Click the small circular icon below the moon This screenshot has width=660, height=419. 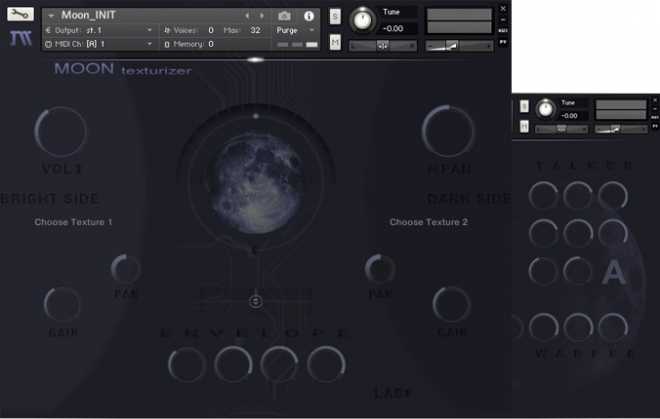click(x=255, y=302)
